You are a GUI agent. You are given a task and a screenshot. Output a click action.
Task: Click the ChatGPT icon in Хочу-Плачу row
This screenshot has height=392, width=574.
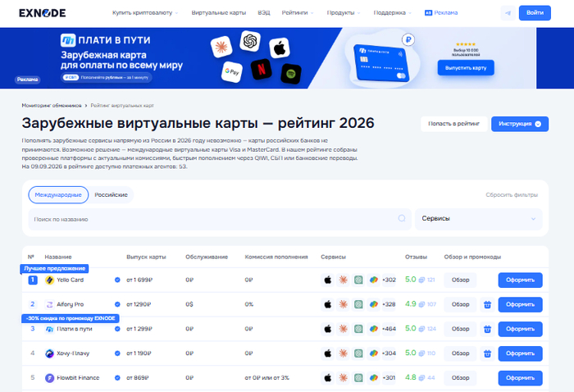point(358,353)
